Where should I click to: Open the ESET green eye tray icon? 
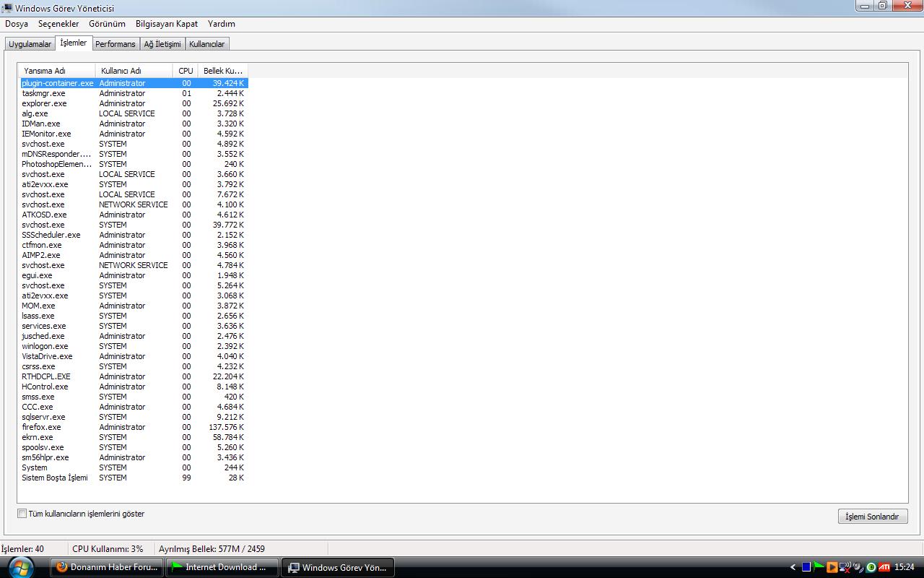871,567
